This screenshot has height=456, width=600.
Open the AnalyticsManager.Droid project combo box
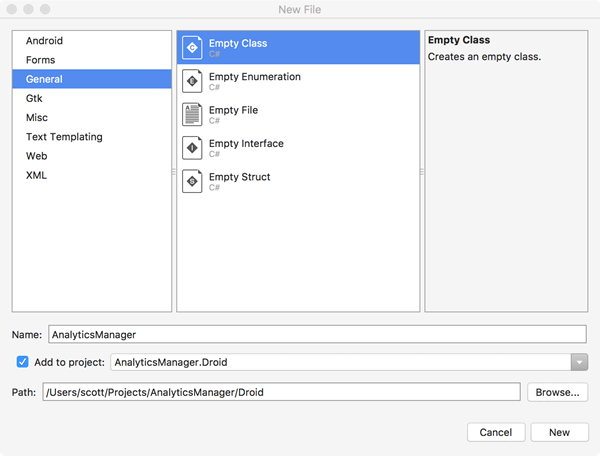pos(340,362)
